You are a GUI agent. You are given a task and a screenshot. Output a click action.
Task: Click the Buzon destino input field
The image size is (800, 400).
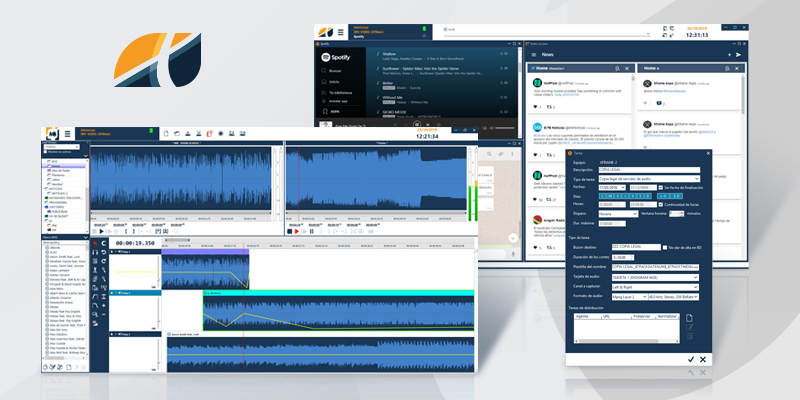[x=637, y=247]
